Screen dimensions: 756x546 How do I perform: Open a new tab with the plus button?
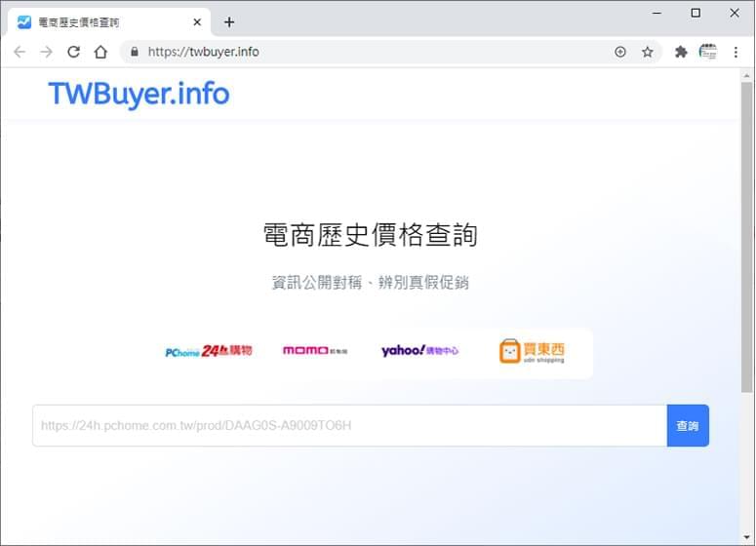coord(229,22)
